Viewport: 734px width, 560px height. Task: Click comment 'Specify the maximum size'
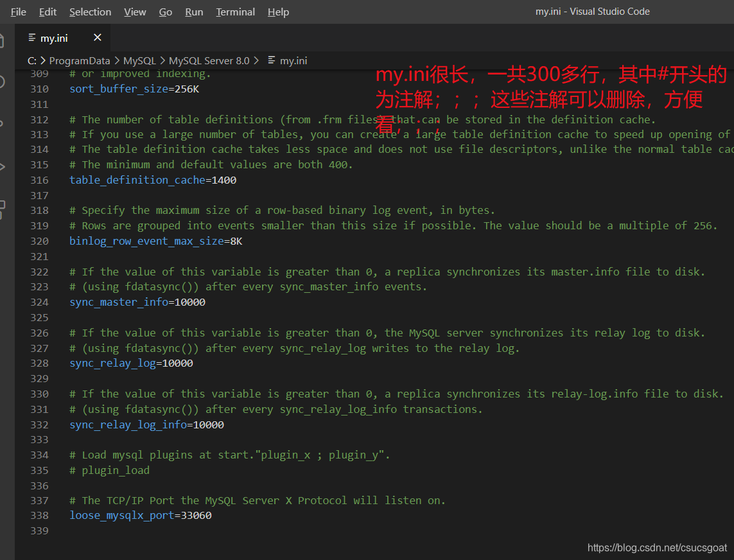coord(283,211)
